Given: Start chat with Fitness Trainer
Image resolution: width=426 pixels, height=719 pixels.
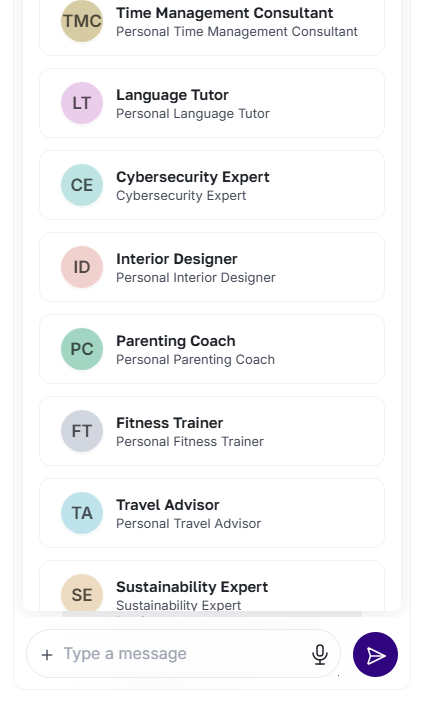Looking at the screenshot, I should coord(212,431).
